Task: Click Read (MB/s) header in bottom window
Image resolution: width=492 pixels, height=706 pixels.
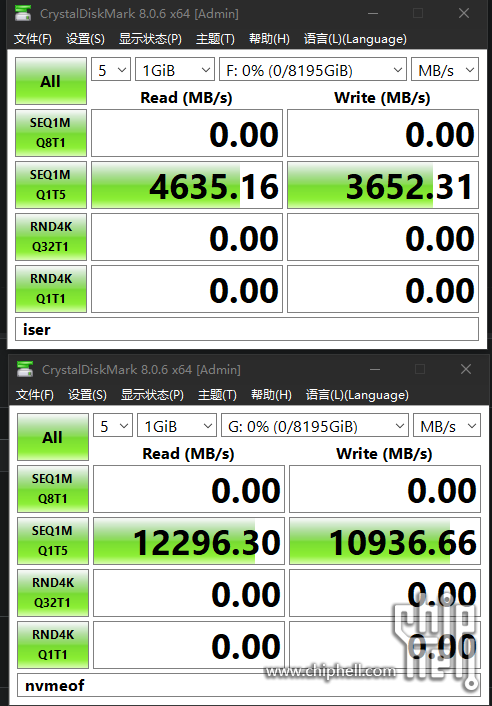Action: pyautogui.click(x=188, y=453)
